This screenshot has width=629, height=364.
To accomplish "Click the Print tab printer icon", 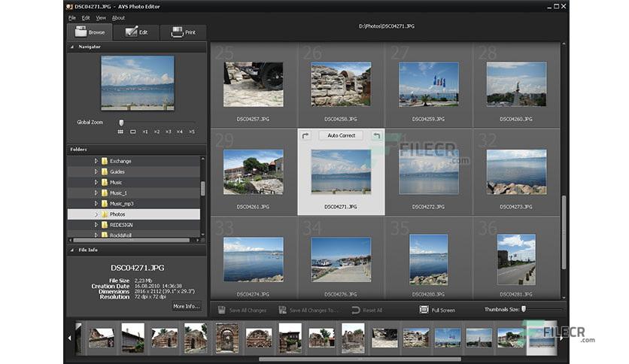I will pos(177,32).
